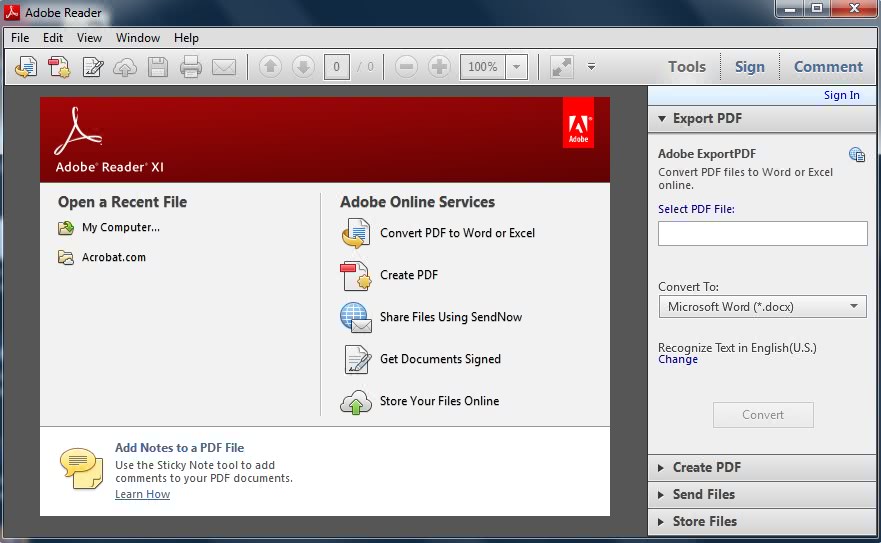Open My Computer to browse files

tap(120, 227)
